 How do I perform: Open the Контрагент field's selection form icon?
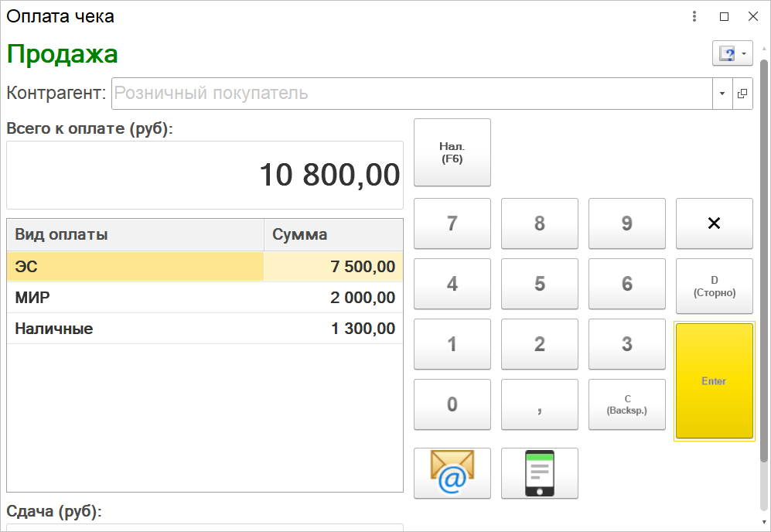[x=742, y=94]
